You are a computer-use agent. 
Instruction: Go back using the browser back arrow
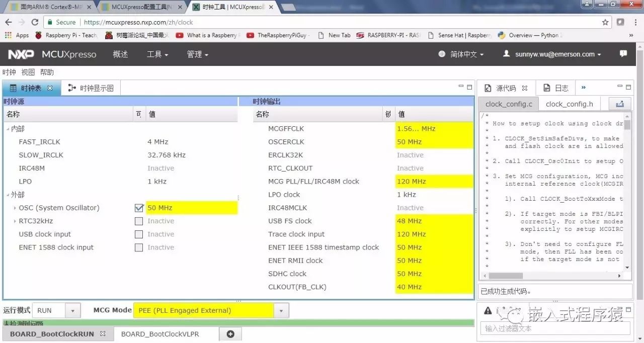tap(9, 22)
